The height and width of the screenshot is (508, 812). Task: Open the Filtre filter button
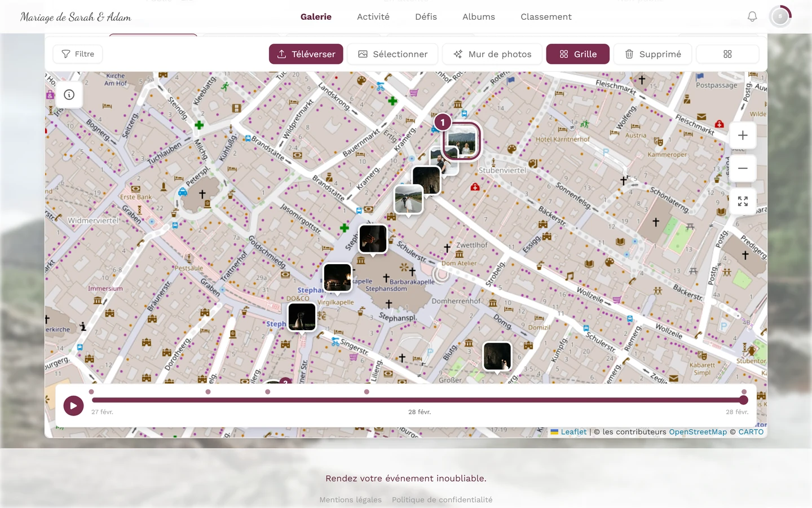click(78, 54)
